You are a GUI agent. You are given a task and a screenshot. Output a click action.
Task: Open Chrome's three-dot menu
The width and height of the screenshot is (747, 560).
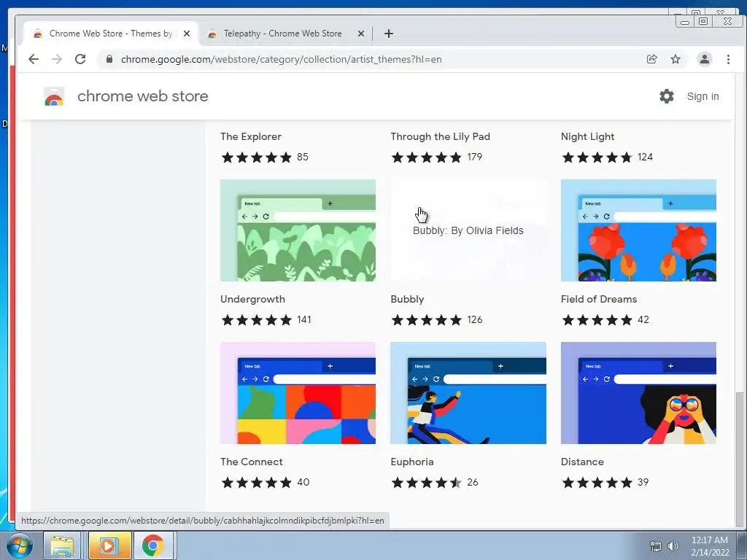[x=728, y=59]
